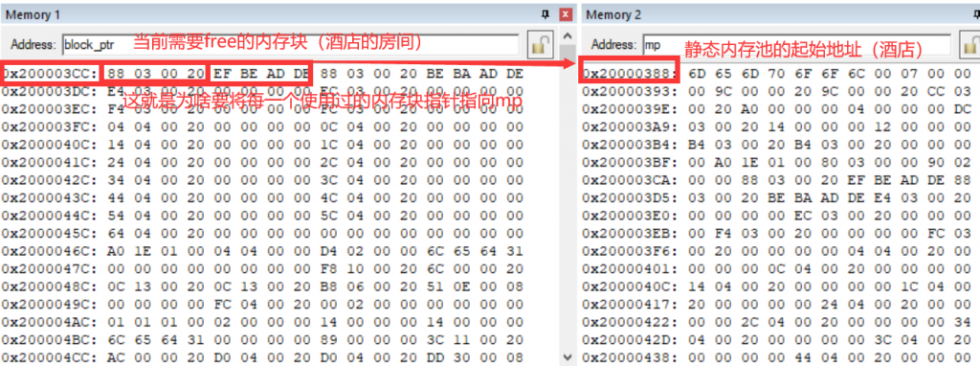Click the Memory 1 scrollbar down arrow
The width and height of the screenshot is (980, 366).
(x=567, y=358)
